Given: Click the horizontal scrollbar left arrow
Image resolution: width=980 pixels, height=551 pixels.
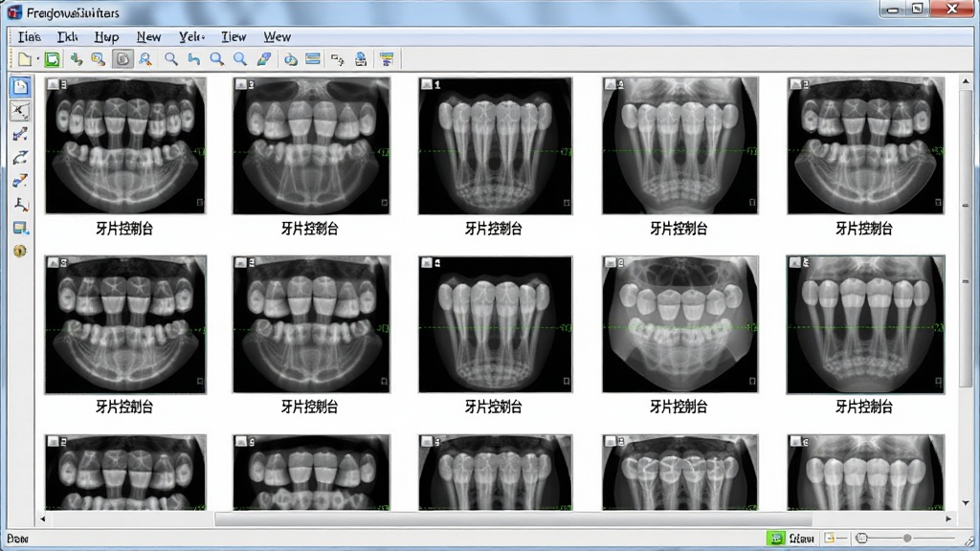Looking at the screenshot, I should click(x=42, y=518).
